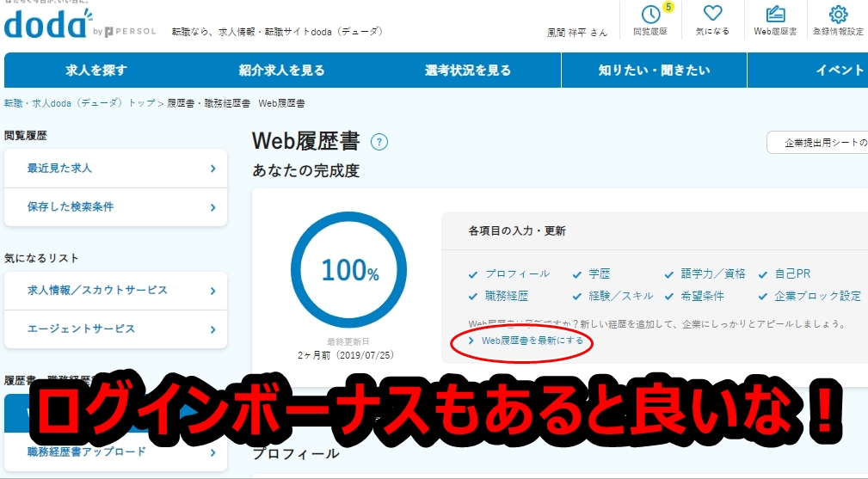Viewport: 868px width, 479px height.
Task: Click the user name 風間 祥平 さん
Action: click(577, 33)
